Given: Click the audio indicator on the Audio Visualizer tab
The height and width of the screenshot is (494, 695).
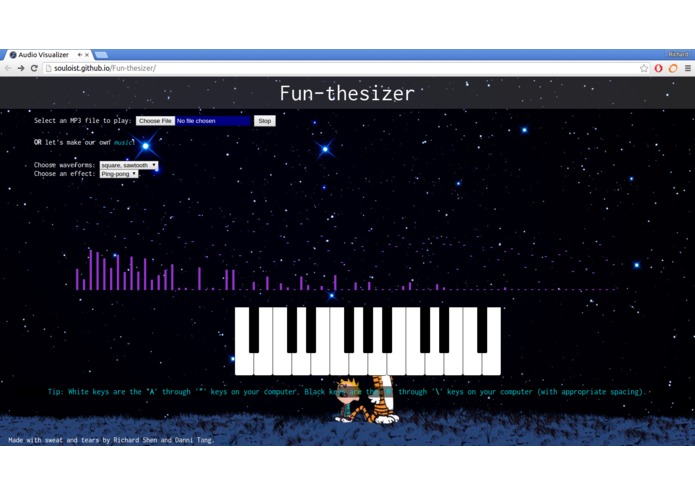Looking at the screenshot, I should tap(80, 54).
